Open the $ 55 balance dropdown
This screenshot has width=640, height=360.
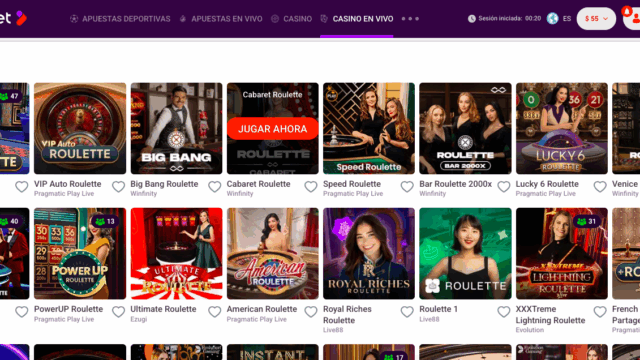coord(596,18)
